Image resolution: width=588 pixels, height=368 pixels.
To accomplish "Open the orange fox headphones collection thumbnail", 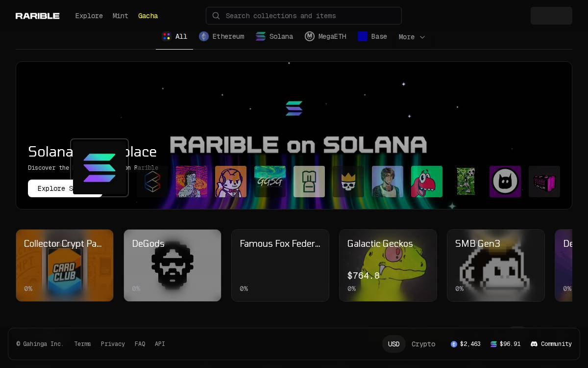I will [231, 182].
